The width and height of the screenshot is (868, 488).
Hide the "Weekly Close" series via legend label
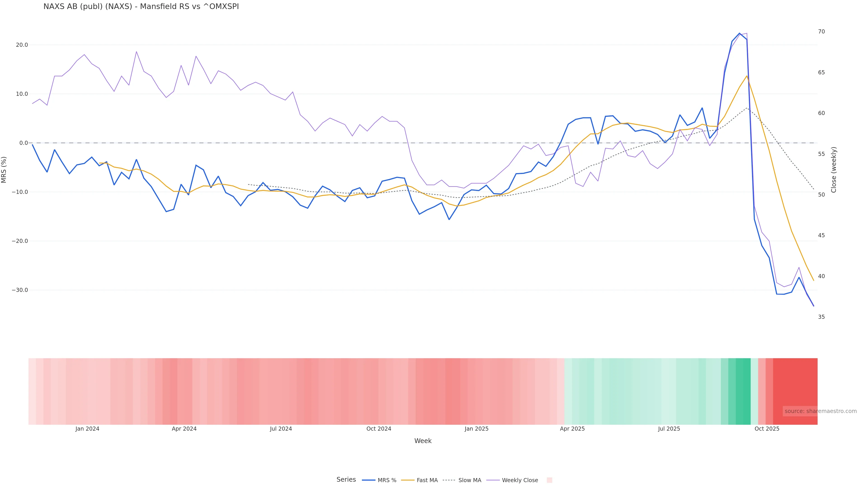[520, 480]
